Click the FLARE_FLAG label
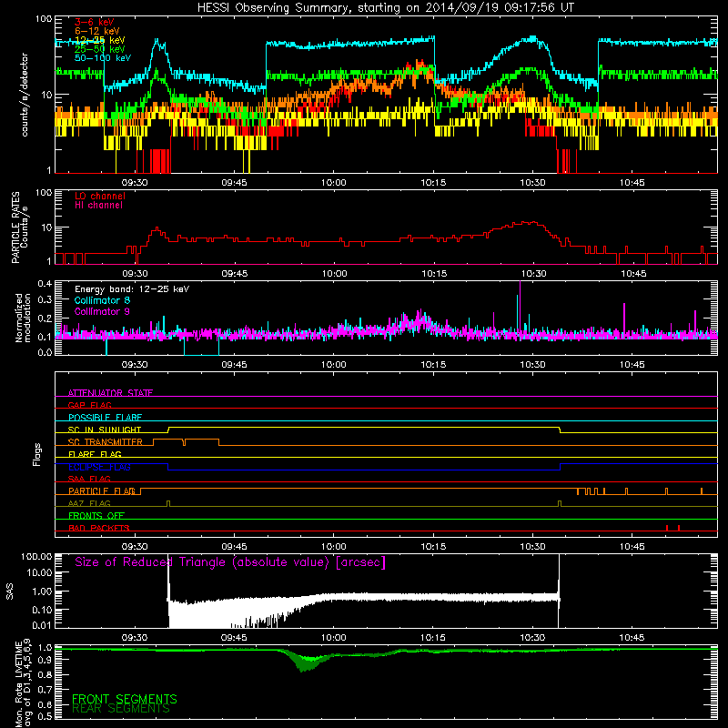The image size is (728, 728). [x=95, y=454]
